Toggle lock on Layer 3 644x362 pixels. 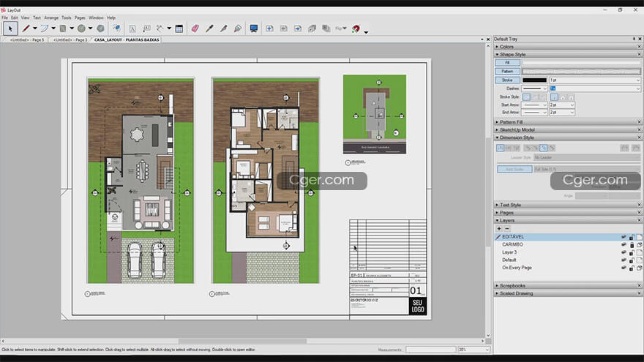click(x=631, y=252)
